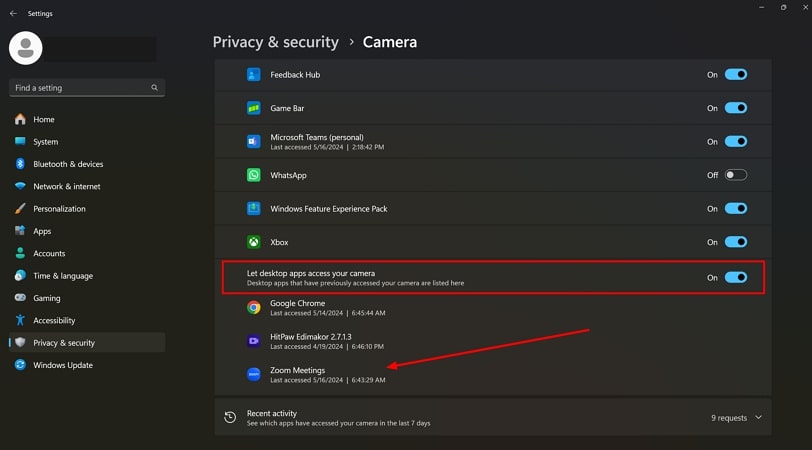Click the WhatsApp app icon

[254, 175]
